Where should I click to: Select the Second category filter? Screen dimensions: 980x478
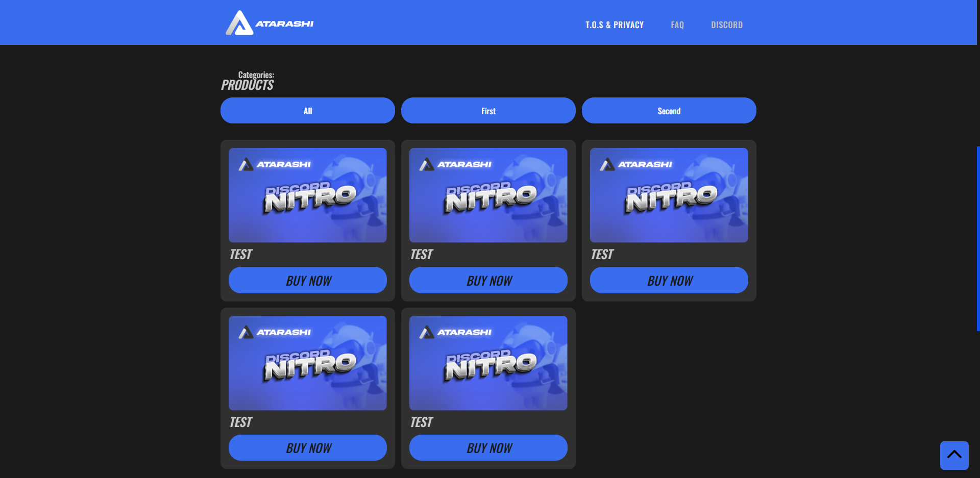point(669,111)
